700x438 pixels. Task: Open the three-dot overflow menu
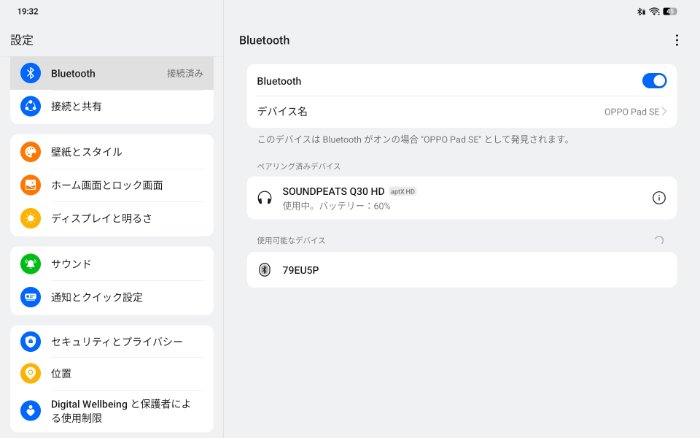(x=676, y=40)
